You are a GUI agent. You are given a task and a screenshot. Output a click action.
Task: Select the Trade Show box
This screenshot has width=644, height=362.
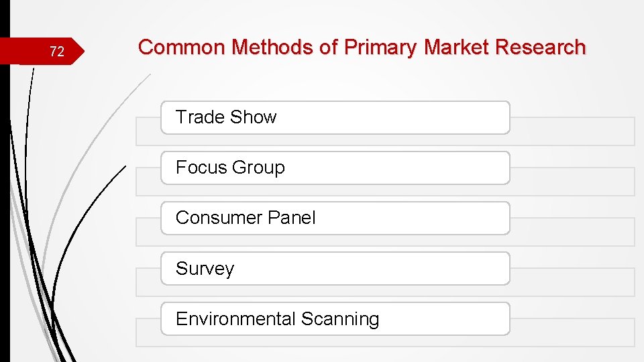pos(335,117)
